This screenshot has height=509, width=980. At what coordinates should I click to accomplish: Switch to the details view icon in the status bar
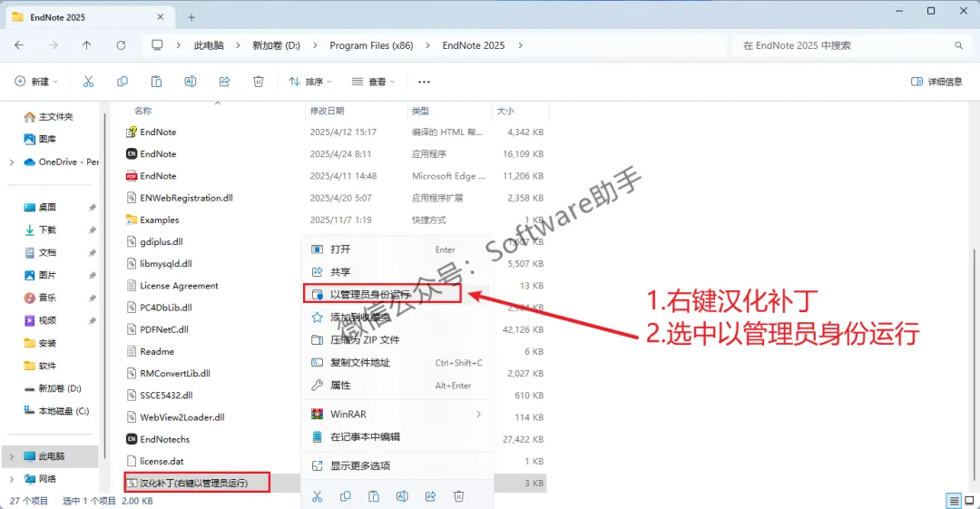(x=954, y=500)
